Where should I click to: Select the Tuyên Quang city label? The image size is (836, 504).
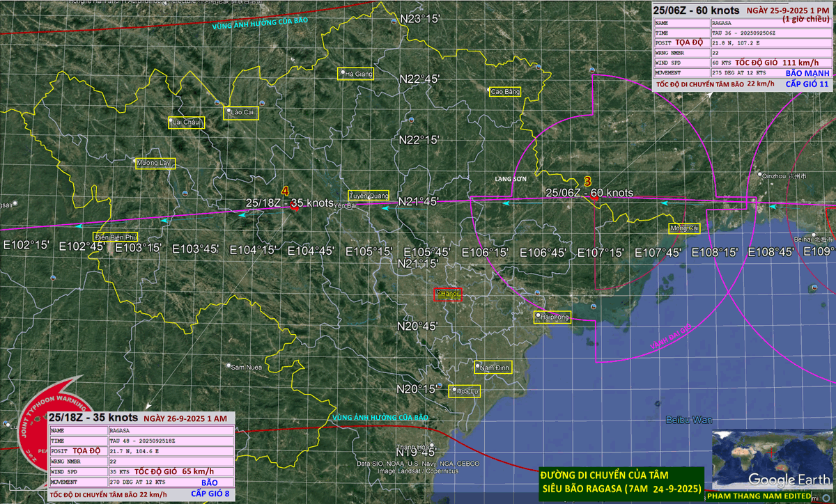coord(369,196)
